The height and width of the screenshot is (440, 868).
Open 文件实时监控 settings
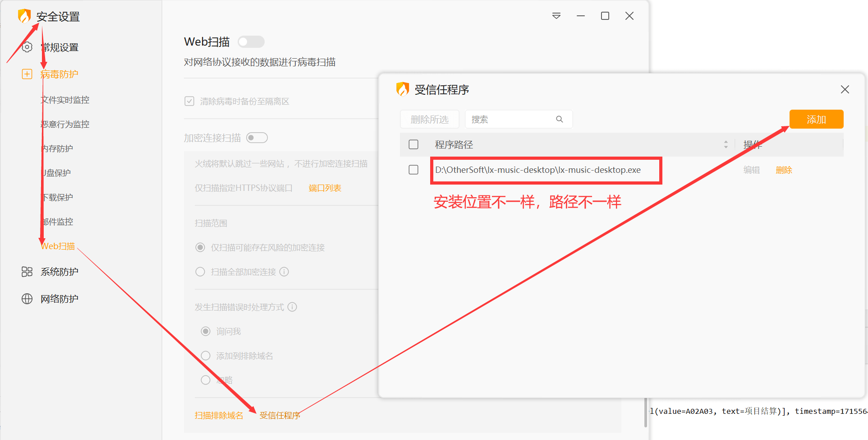click(x=65, y=99)
